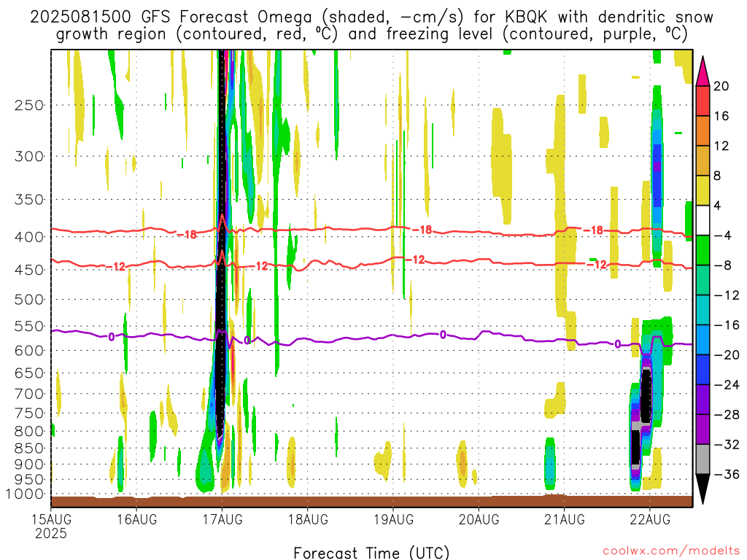Viewport: 747px width, 560px height.
Task: Click the purple 0 freezing label near 22AUG
Action: click(x=618, y=344)
